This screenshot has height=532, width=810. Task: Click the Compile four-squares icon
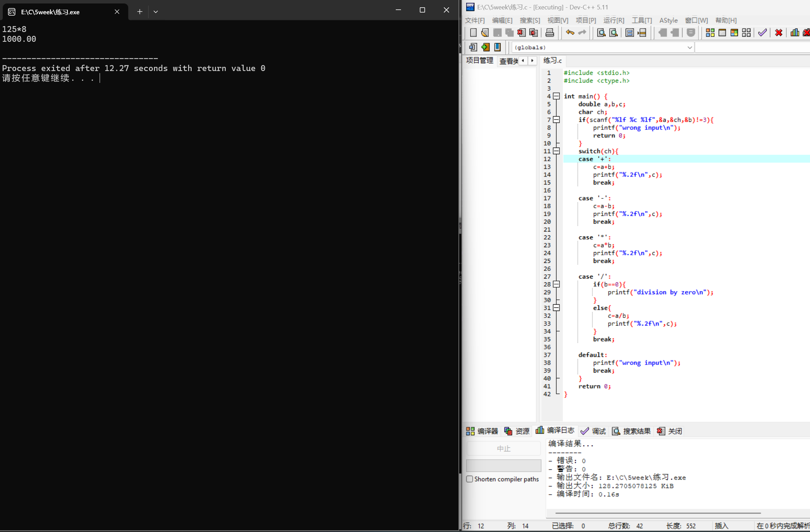pyautogui.click(x=710, y=33)
